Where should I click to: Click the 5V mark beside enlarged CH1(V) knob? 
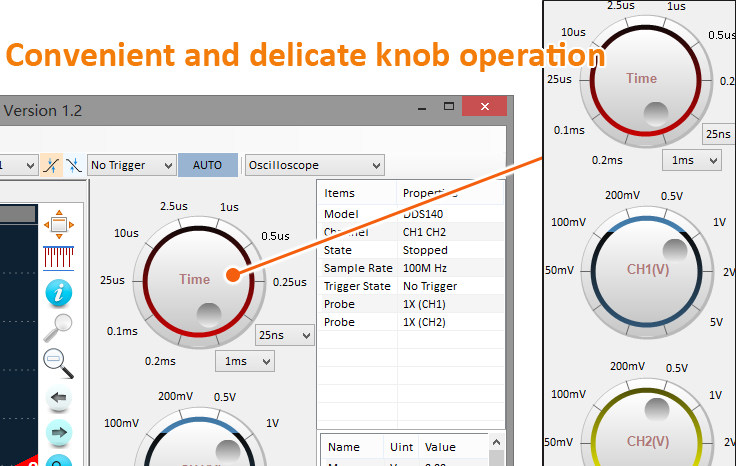click(x=716, y=322)
